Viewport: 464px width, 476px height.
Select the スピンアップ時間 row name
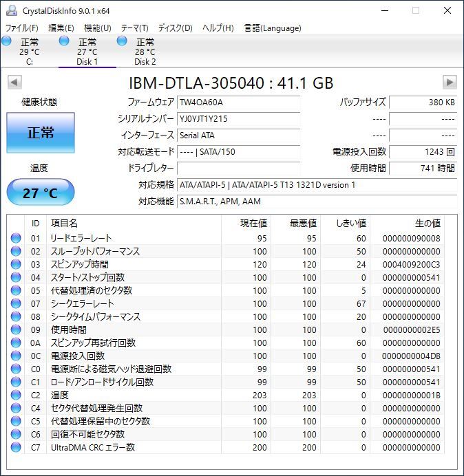[80, 264]
